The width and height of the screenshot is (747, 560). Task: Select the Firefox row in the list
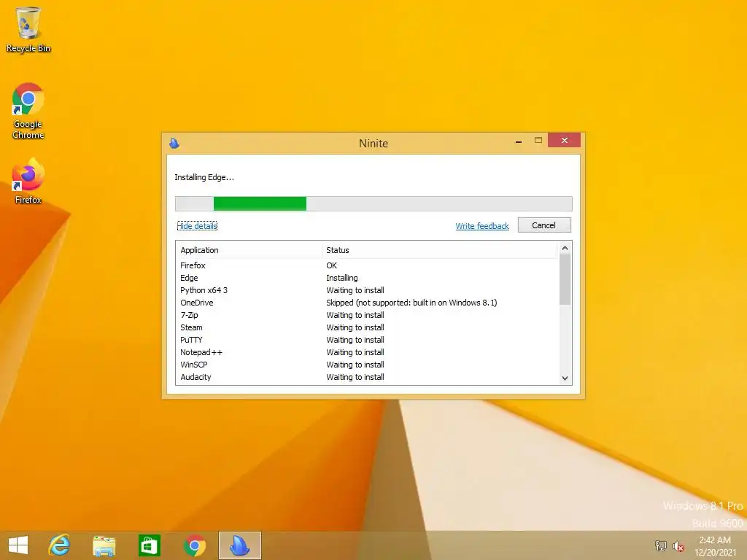(368, 265)
